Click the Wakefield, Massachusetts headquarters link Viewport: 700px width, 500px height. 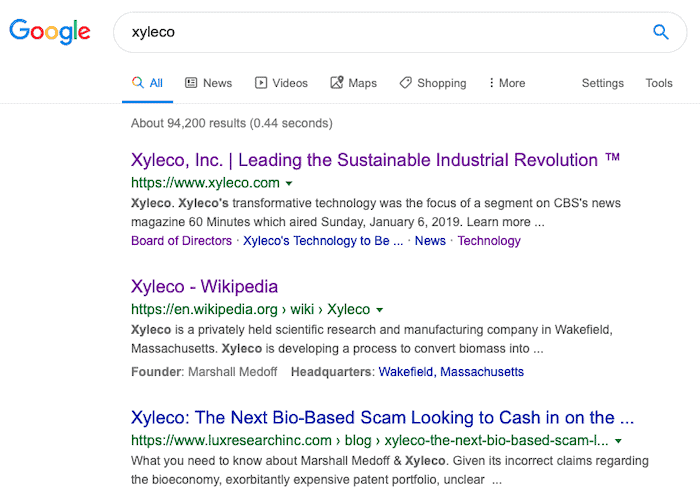click(451, 372)
